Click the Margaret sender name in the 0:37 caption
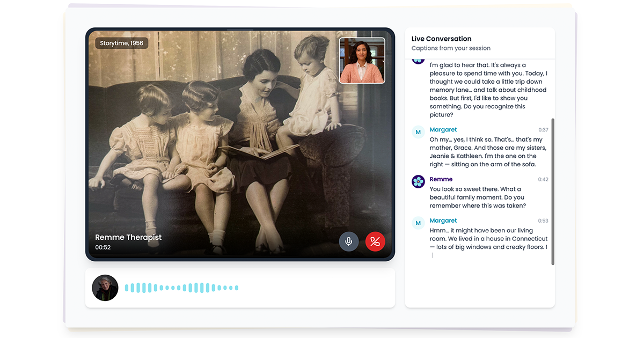 [443, 129]
